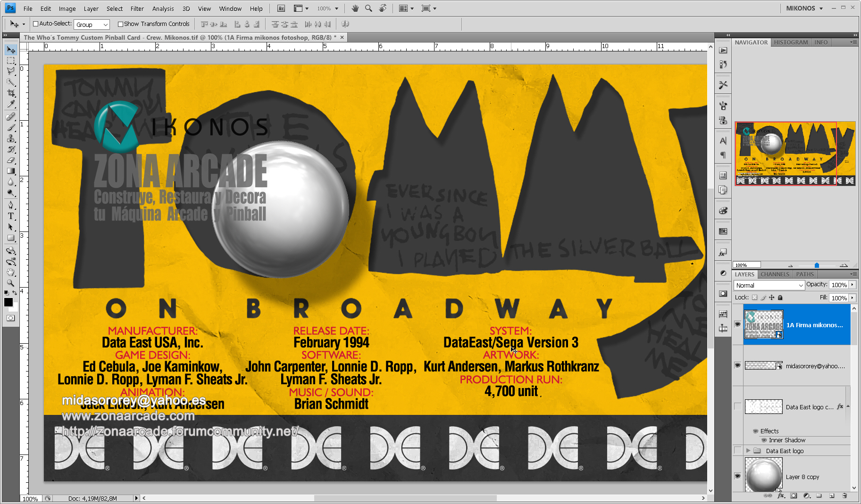The width and height of the screenshot is (861, 504).
Task: Click the Navigator zoom slider handle
Action: point(817,265)
